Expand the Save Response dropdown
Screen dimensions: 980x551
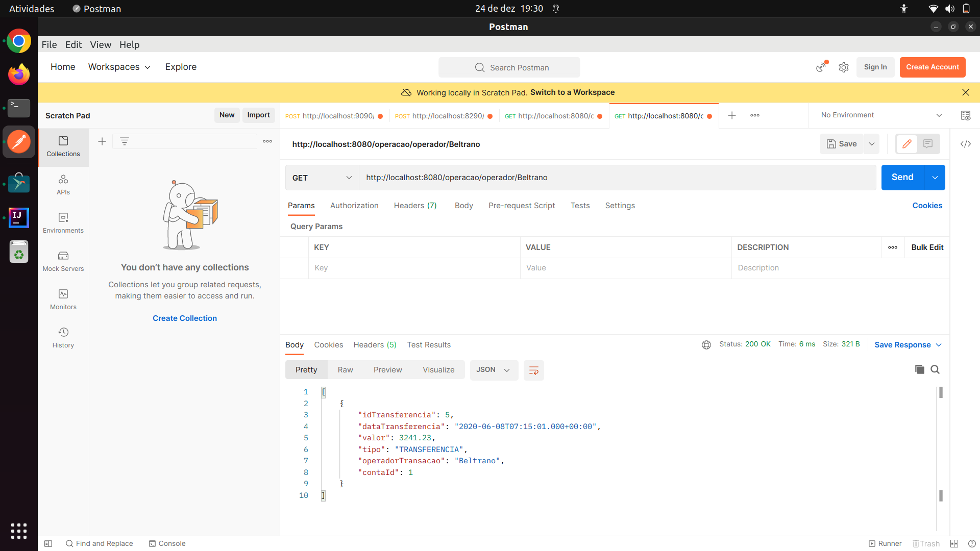point(939,344)
